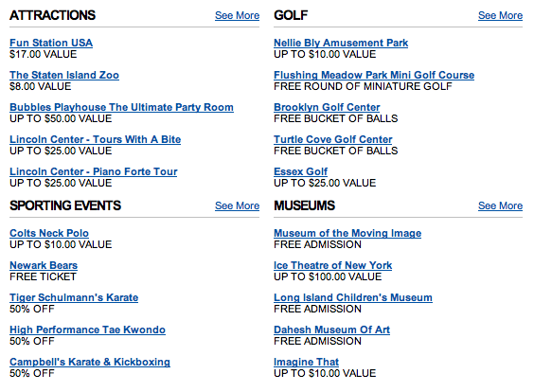The width and height of the screenshot is (534, 392).
Task: Select Flushing Meadow Park Mini Golf Course
Action: (x=374, y=75)
